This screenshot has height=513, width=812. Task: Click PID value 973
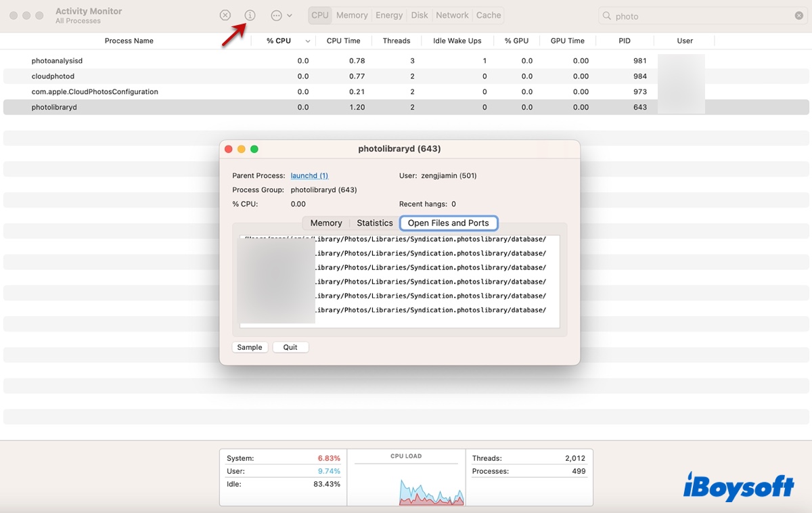(640, 91)
